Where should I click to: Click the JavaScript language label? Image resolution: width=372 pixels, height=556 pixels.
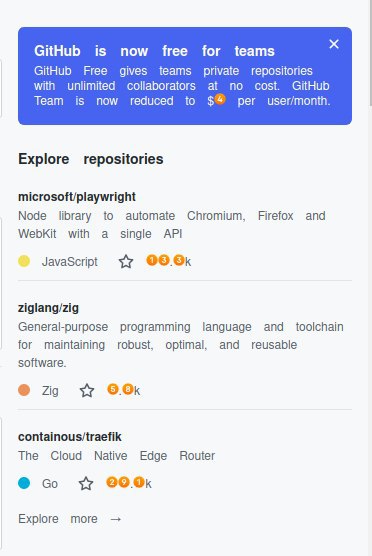tap(70, 262)
